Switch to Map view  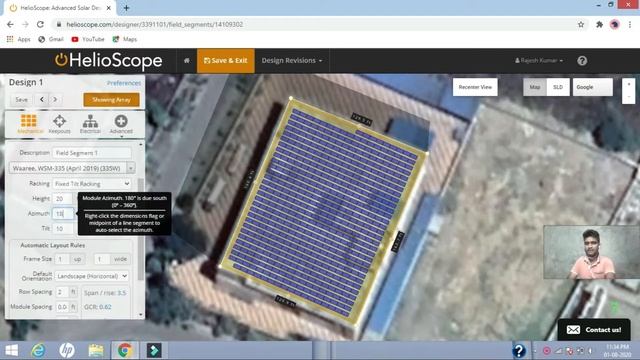(535, 87)
